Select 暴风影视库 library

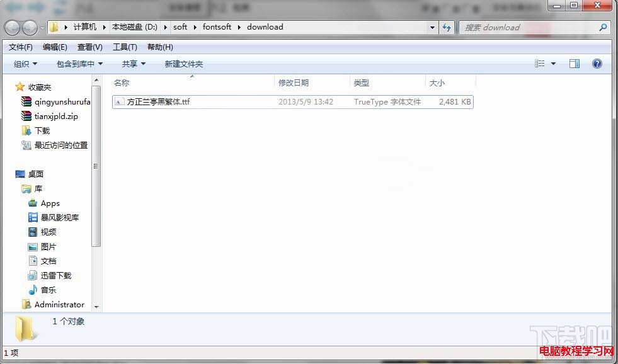[x=60, y=217]
